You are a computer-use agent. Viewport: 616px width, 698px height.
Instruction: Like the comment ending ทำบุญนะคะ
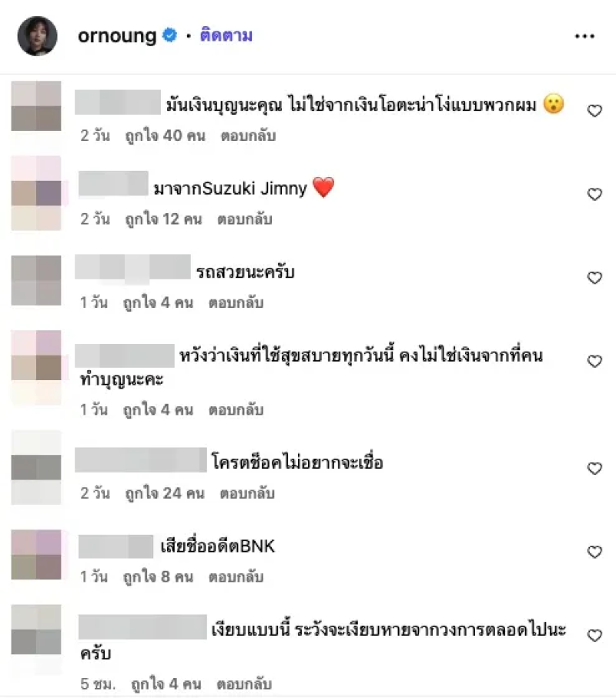594,361
